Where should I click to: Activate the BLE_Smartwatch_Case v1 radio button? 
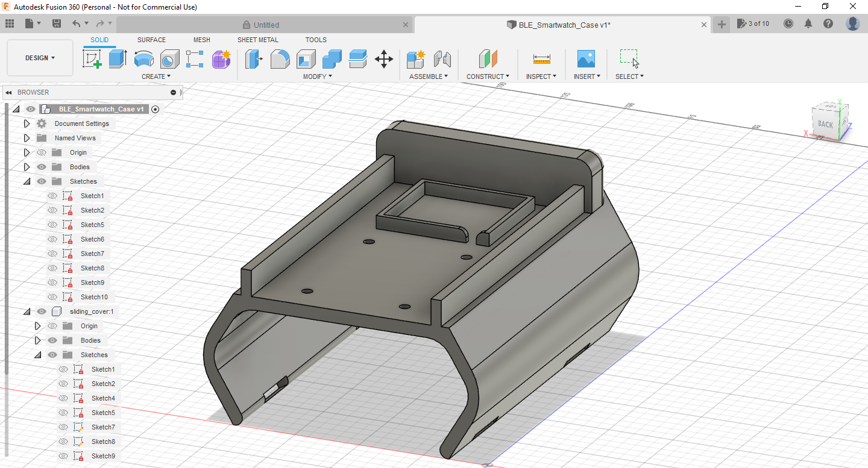click(156, 109)
